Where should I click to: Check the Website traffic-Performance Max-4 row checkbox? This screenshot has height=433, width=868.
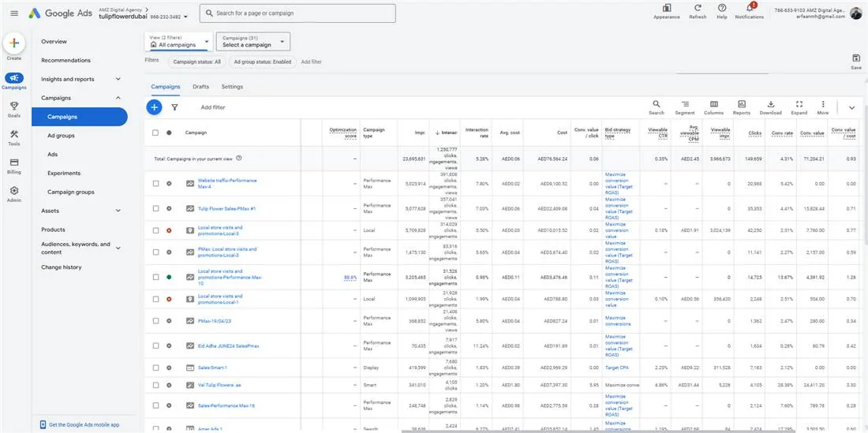pyautogui.click(x=155, y=183)
